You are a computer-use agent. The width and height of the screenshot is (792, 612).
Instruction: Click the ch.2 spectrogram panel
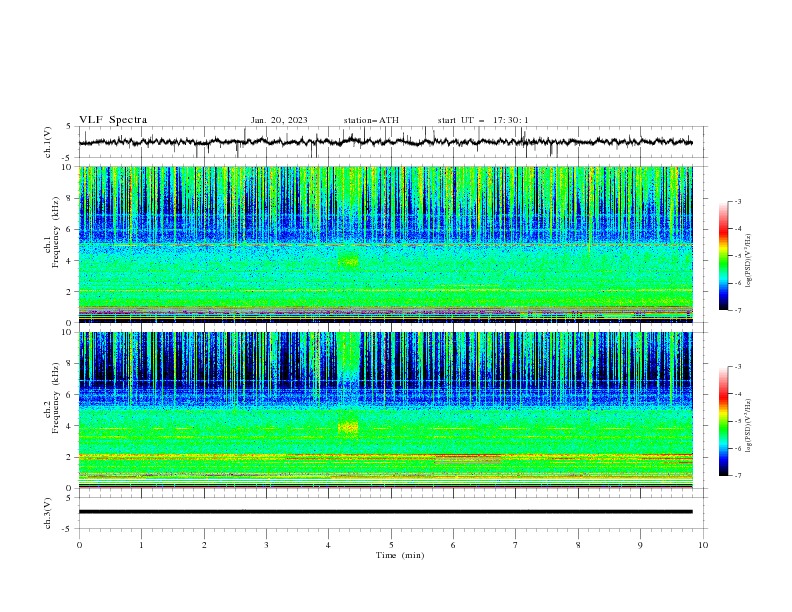[385, 410]
